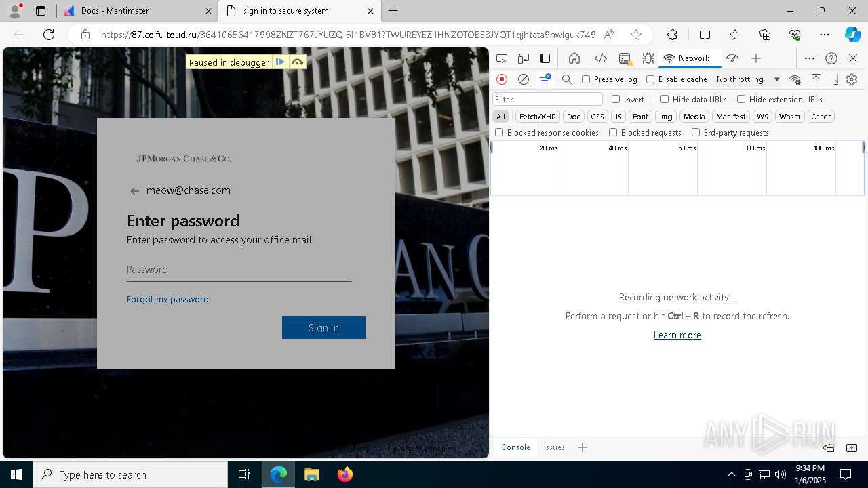868x488 pixels.
Task: Toggle the network filter bar icon
Action: [x=545, y=79]
